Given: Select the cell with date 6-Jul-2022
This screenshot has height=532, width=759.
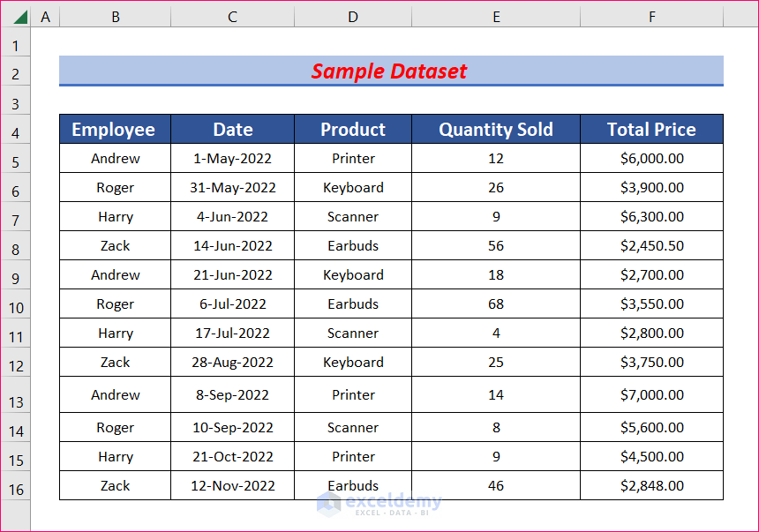Looking at the screenshot, I should [x=232, y=303].
